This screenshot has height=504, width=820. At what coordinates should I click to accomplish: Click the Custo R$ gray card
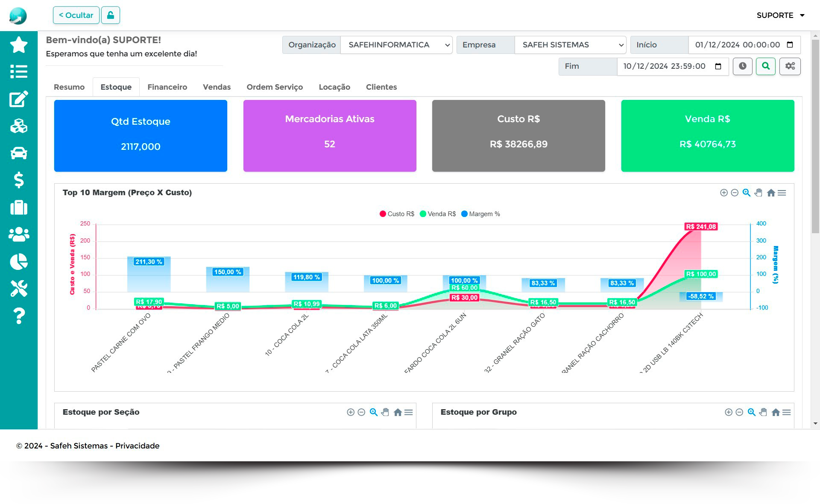(x=518, y=136)
